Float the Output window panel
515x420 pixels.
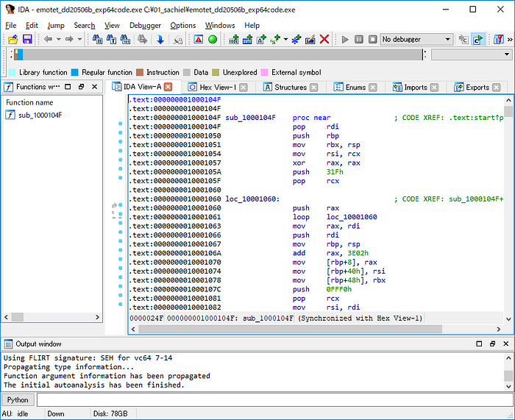tap(493, 344)
